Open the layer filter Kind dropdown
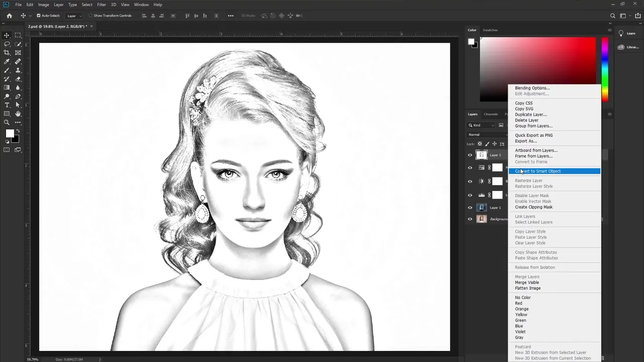 click(x=482, y=125)
